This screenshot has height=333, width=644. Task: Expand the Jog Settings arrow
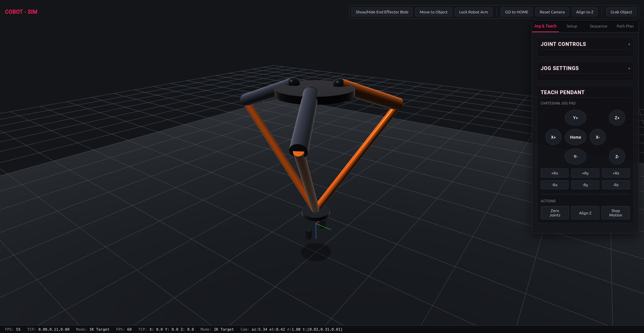629,68
